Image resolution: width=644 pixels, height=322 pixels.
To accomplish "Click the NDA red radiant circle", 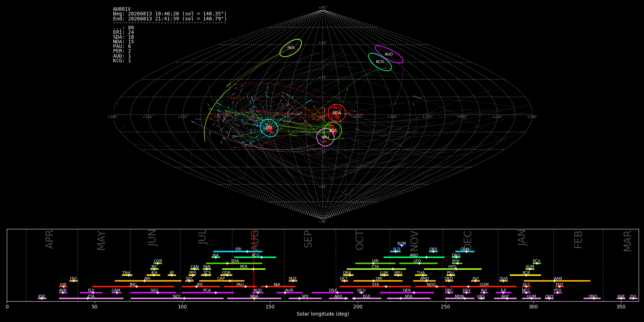I will (x=337, y=113).
